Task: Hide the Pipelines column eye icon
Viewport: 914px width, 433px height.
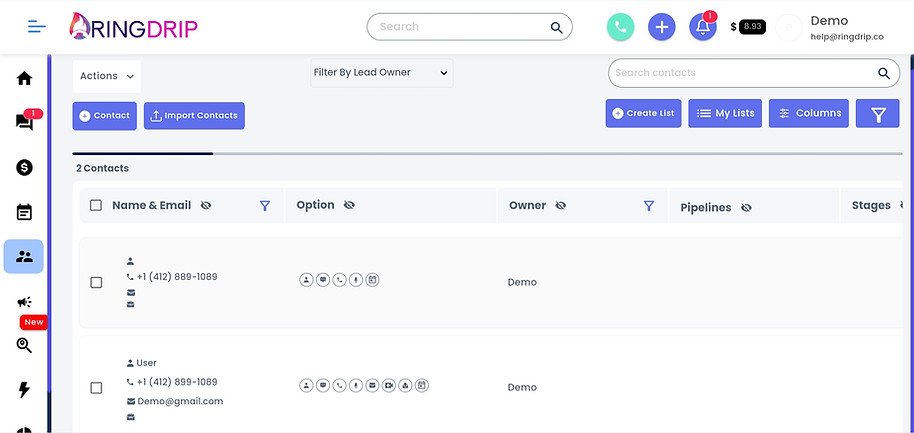Action: pos(746,207)
